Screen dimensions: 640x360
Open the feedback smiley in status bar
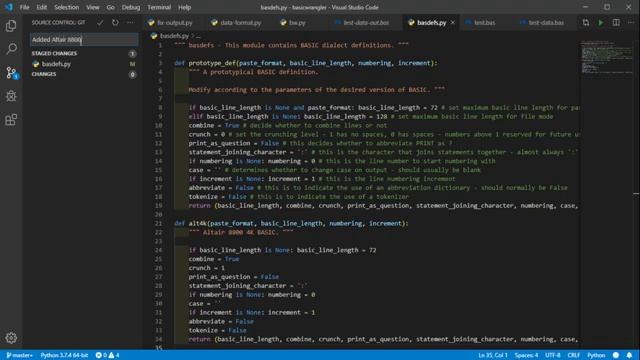(616, 355)
